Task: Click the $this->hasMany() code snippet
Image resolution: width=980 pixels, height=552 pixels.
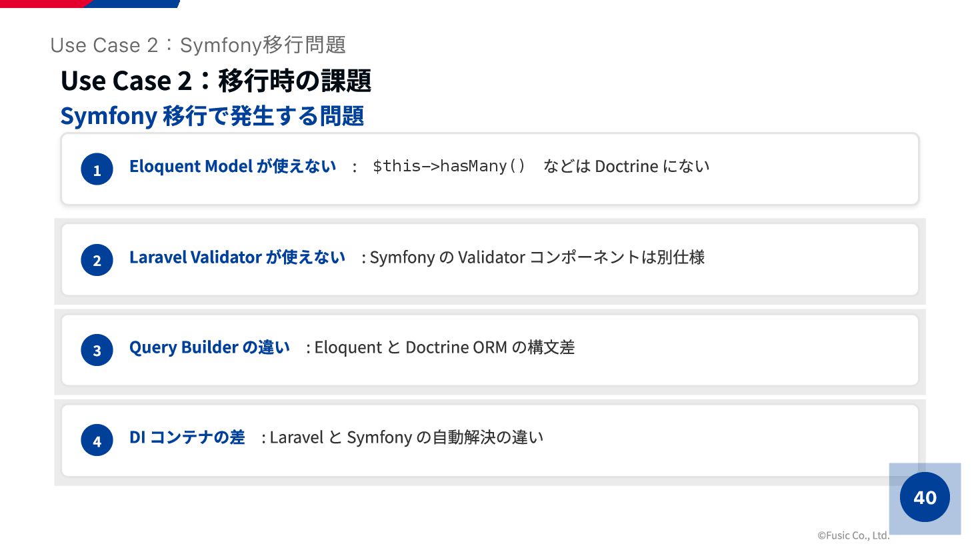Action: click(x=449, y=166)
